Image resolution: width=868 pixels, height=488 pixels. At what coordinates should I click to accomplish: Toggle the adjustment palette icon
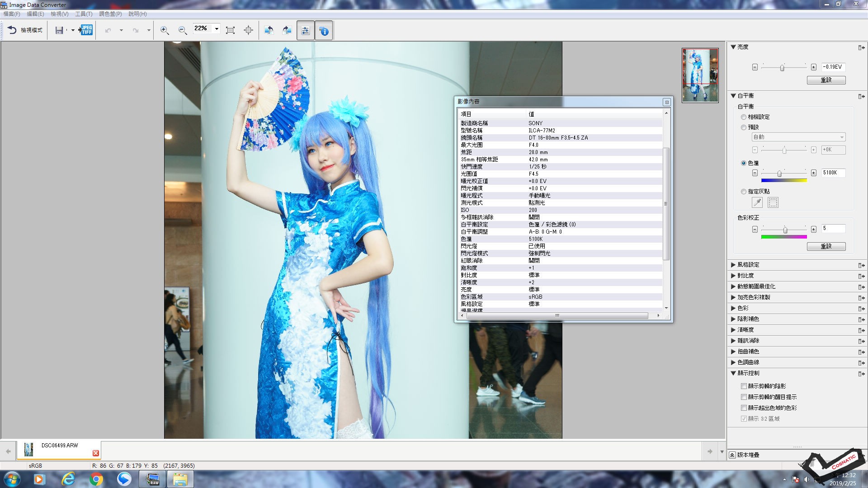pos(306,30)
